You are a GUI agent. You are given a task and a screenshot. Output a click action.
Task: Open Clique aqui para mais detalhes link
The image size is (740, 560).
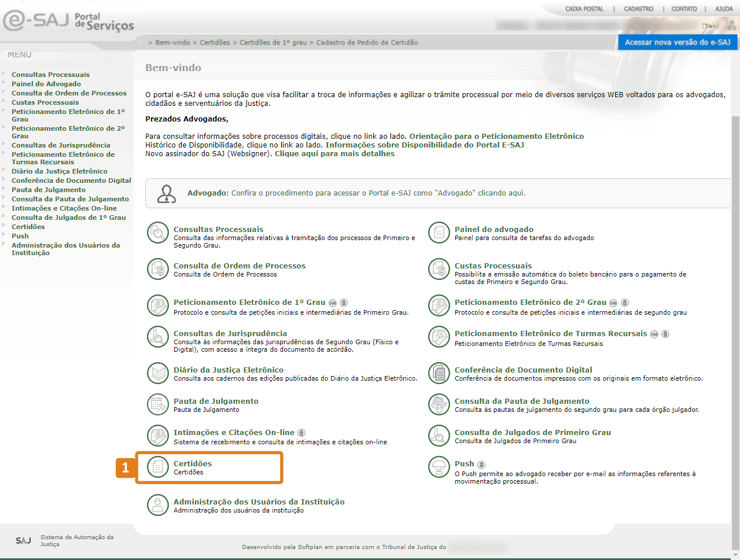click(334, 154)
